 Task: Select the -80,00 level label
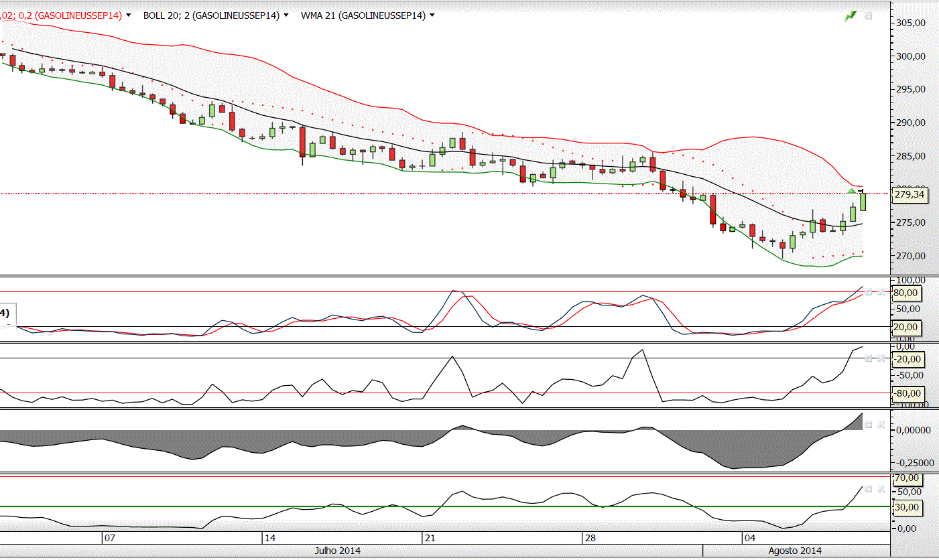click(x=909, y=393)
